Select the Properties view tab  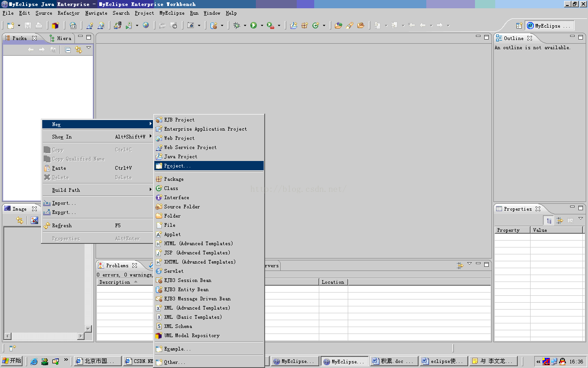[x=518, y=209]
